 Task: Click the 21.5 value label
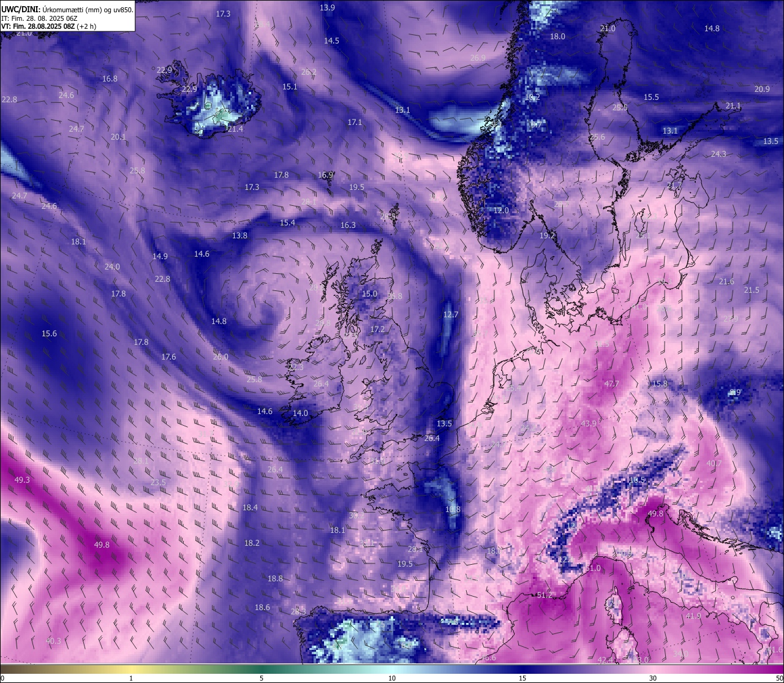[x=751, y=290]
